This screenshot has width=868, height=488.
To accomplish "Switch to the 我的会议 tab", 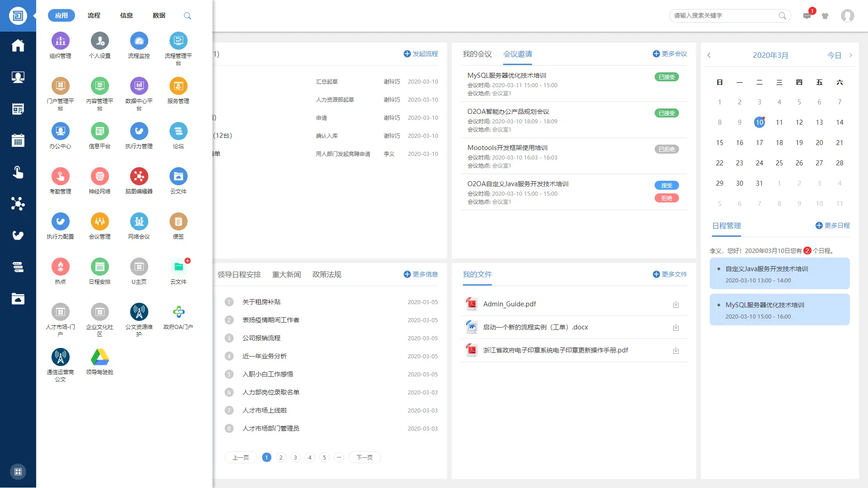I will point(477,54).
